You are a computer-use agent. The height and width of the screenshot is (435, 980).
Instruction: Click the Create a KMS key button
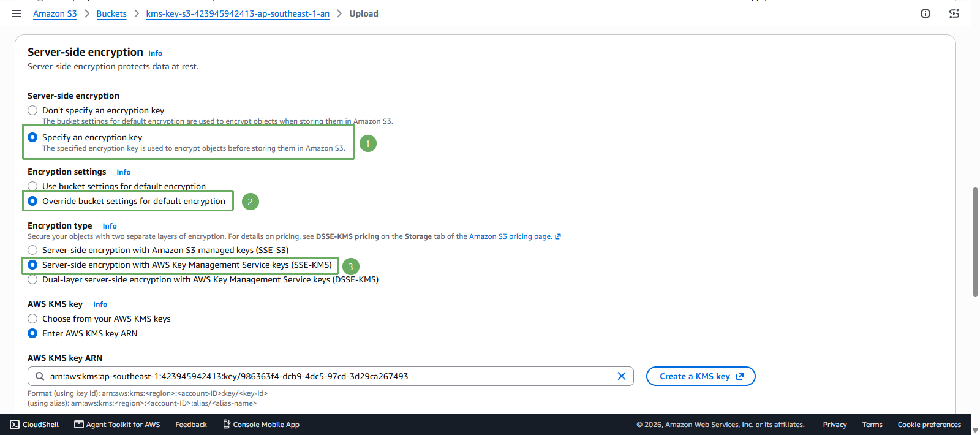coord(701,376)
